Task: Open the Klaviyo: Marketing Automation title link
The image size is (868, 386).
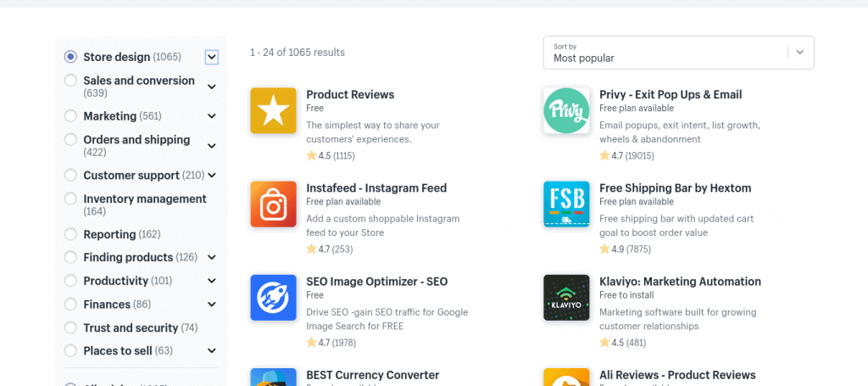Action: tap(680, 282)
